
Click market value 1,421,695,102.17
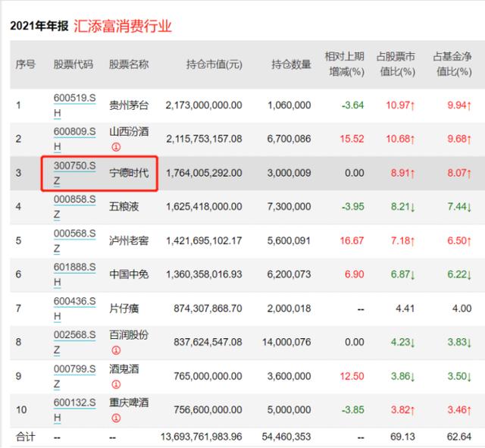tap(204, 241)
